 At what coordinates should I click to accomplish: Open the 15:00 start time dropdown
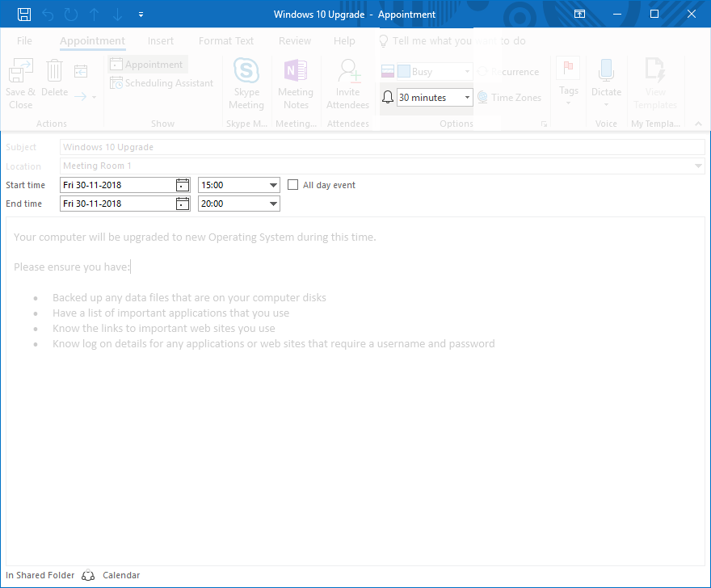(x=272, y=185)
